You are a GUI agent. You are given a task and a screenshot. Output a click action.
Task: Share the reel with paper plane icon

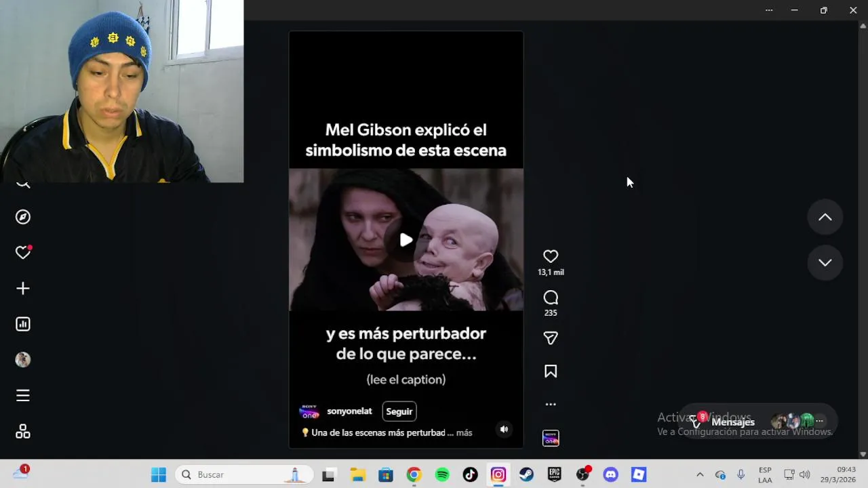pos(551,338)
